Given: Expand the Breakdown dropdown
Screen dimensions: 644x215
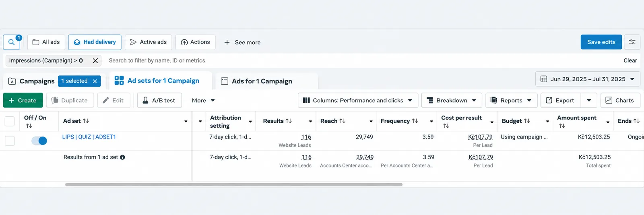Looking at the screenshot, I should pos(452,100).
